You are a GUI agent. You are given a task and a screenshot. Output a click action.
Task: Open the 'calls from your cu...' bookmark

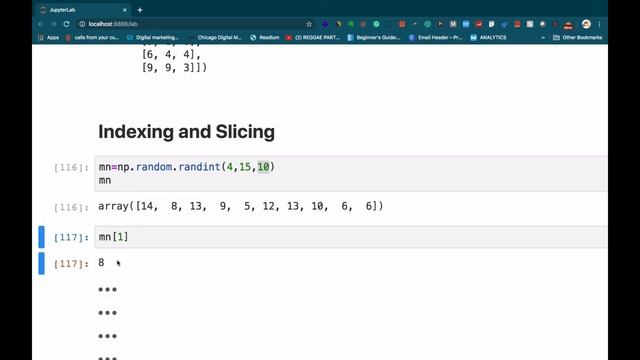pyautogui.click(x=92, y=38)
